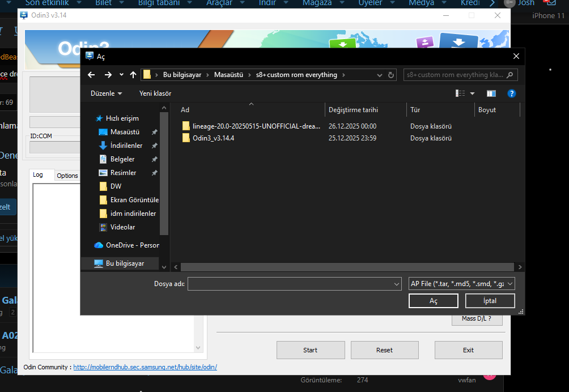Screen dimensions: 569x392
Task: Click the pin icon beside Resimler
Action: pos(155,173)
